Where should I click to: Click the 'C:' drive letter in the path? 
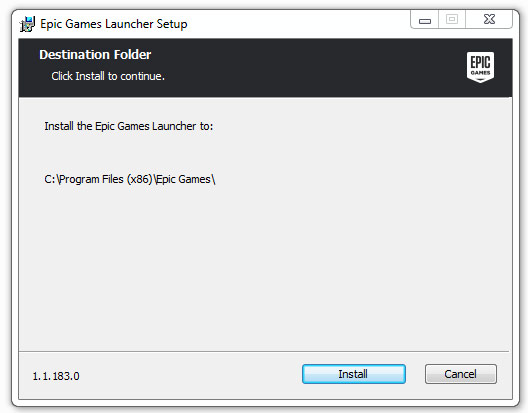point(50,179)
